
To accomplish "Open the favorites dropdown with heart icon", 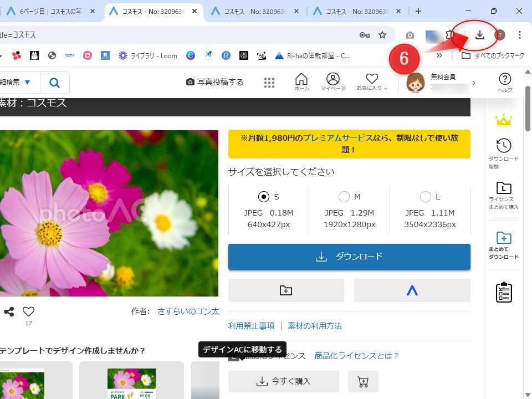I will tap(372, 81).
